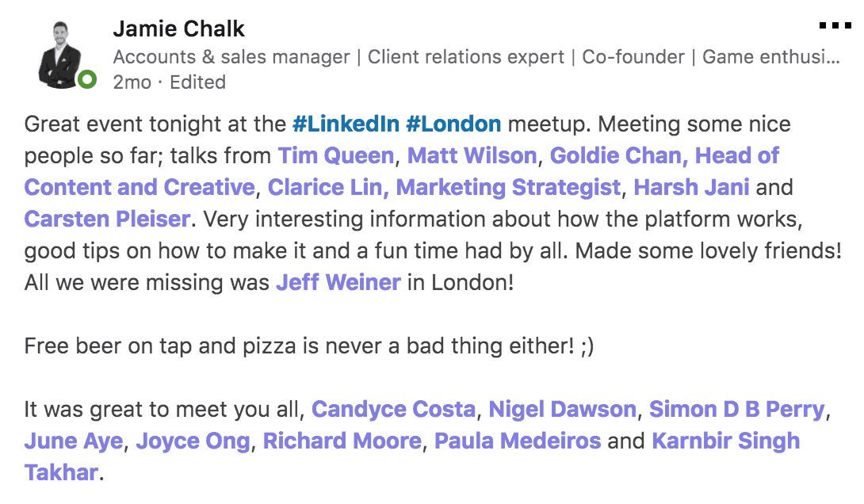Open Joyce Ong's profile link
The width and height of the screenshot is (864, 504).
(194, 441)
